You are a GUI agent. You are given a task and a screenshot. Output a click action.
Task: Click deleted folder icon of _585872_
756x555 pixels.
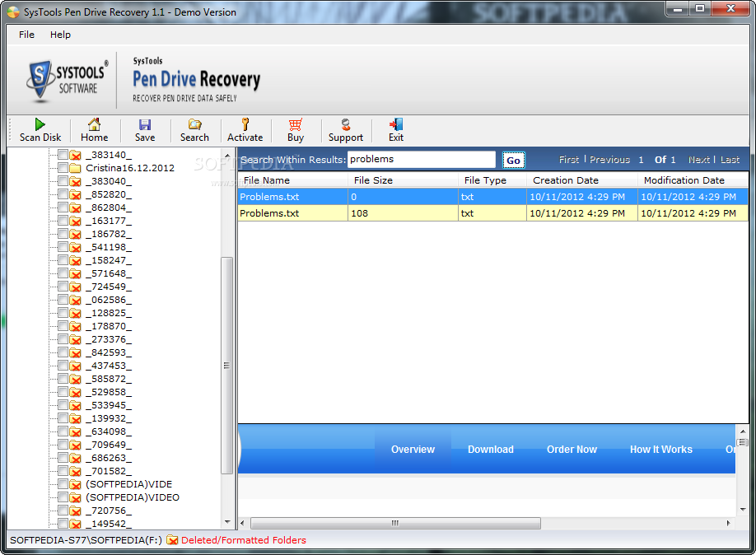[x=75, y=379]
